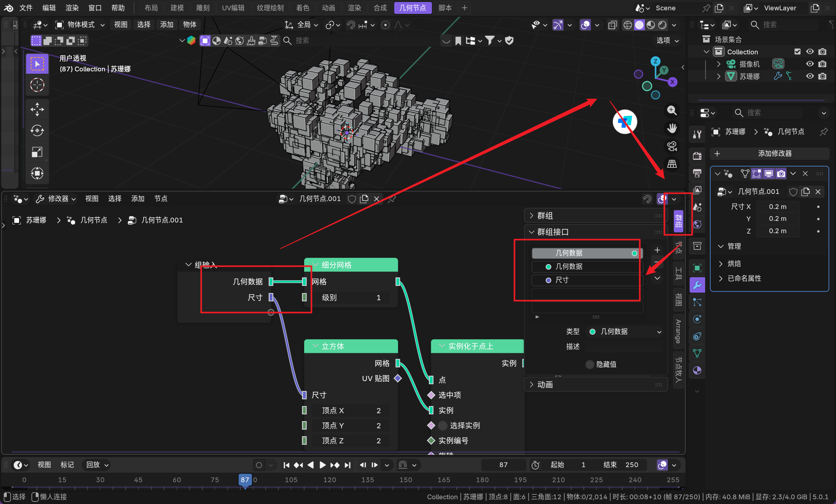Open the 渲染 top menu
The width and height of the screenshot is (836, 504).
tap(72, 8)
